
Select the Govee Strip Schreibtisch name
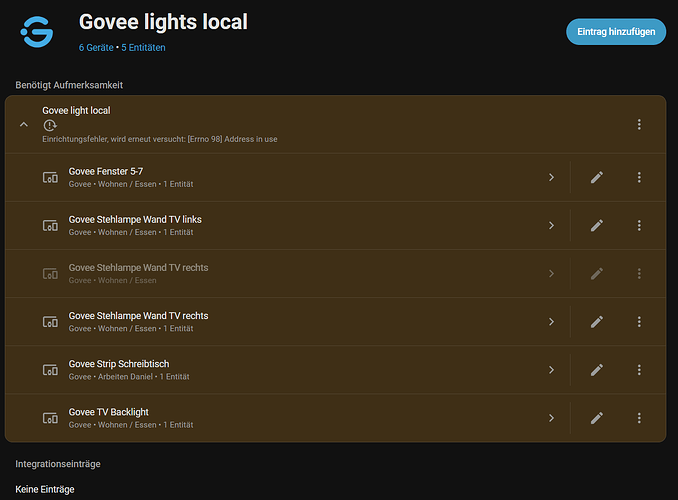pos(119,364)
